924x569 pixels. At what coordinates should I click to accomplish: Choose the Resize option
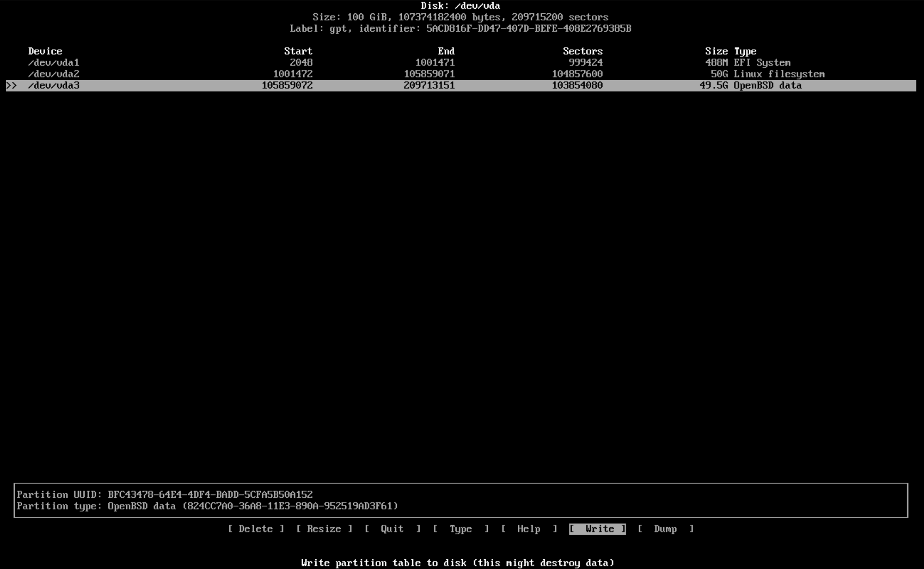point(324,529)
